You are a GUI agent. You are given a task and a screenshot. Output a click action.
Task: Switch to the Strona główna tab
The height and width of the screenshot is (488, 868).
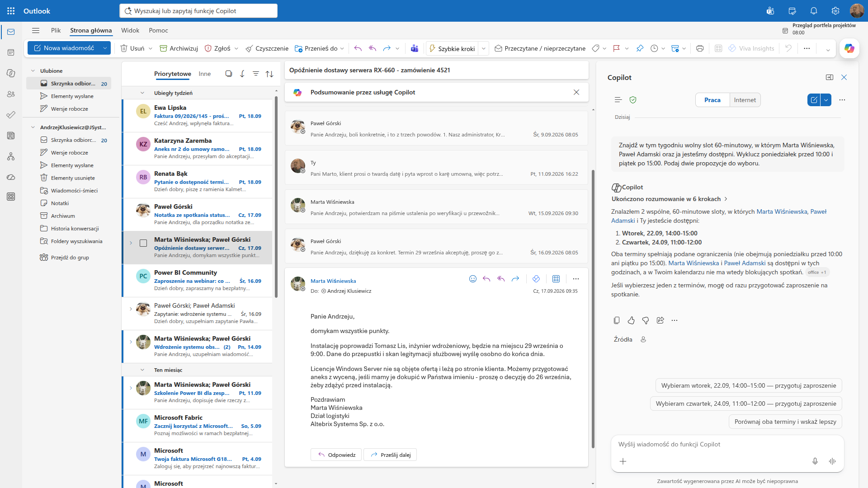click(x=91, y=30)
